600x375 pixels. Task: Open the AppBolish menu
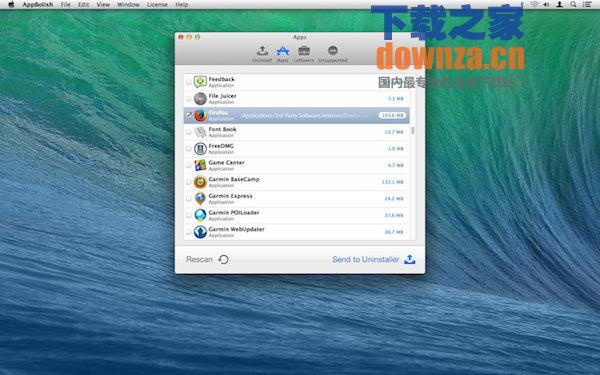click(38, 5)
